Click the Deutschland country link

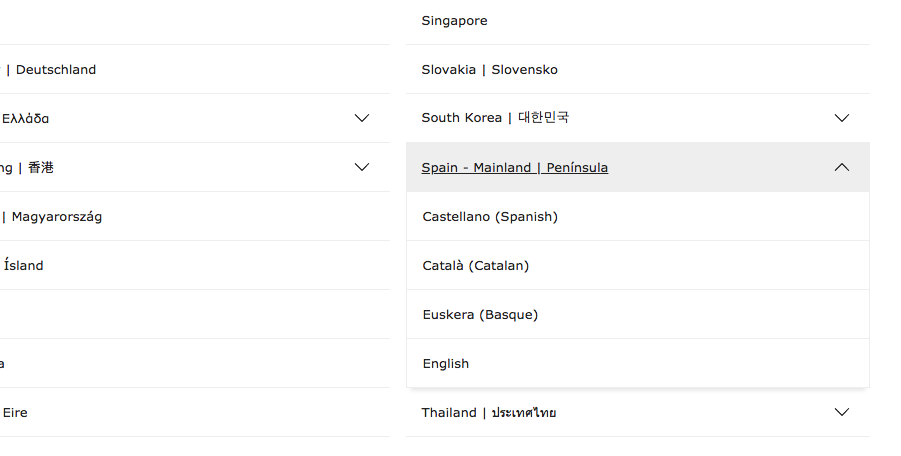pos(56,69)
